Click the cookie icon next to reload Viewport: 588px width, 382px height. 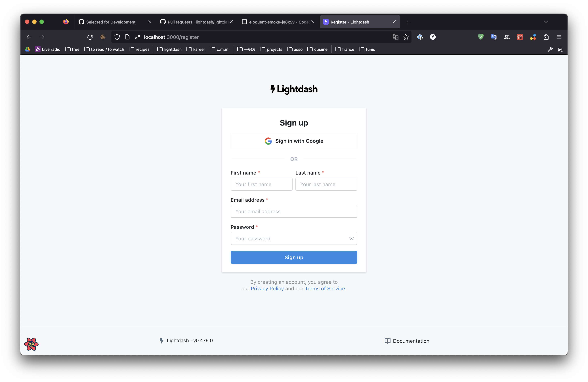click(x=103, y=37)
